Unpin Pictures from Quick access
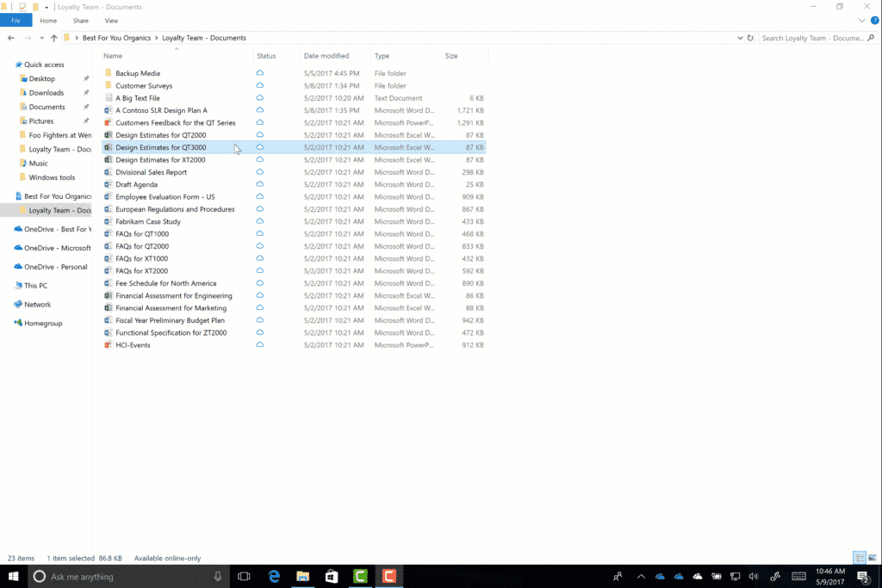Viewport: 882px width, 588px height. (87, 121)
